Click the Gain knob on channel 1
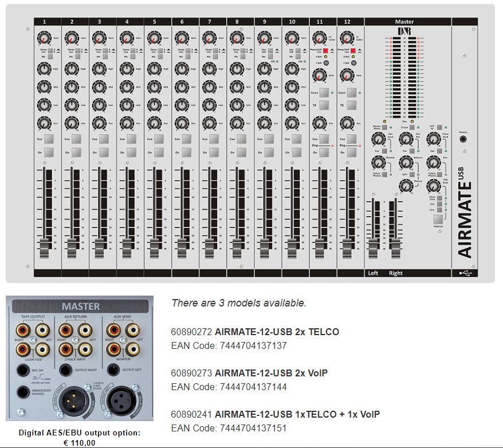 (44, 38)
